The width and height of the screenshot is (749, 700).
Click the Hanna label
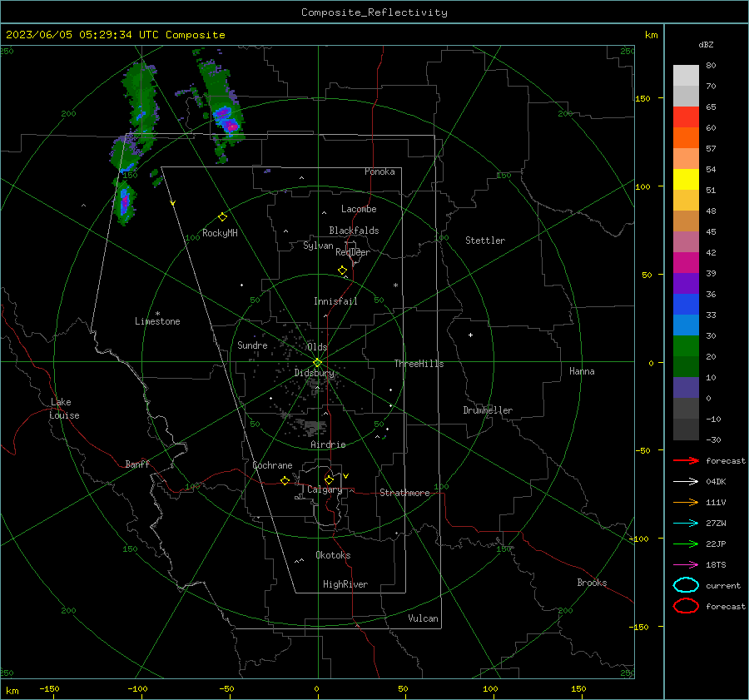pyautogui.click(x=582, y=371)
